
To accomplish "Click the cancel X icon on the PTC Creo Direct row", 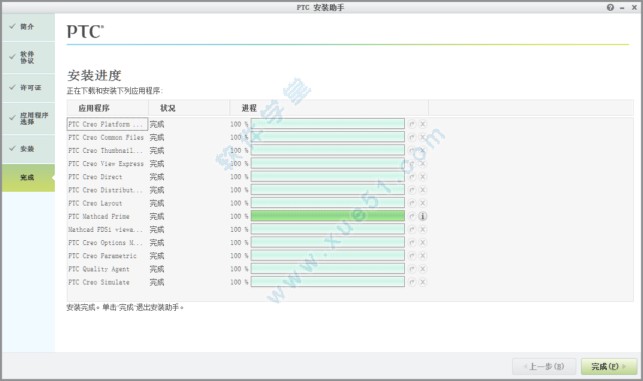I will point(423,177).
